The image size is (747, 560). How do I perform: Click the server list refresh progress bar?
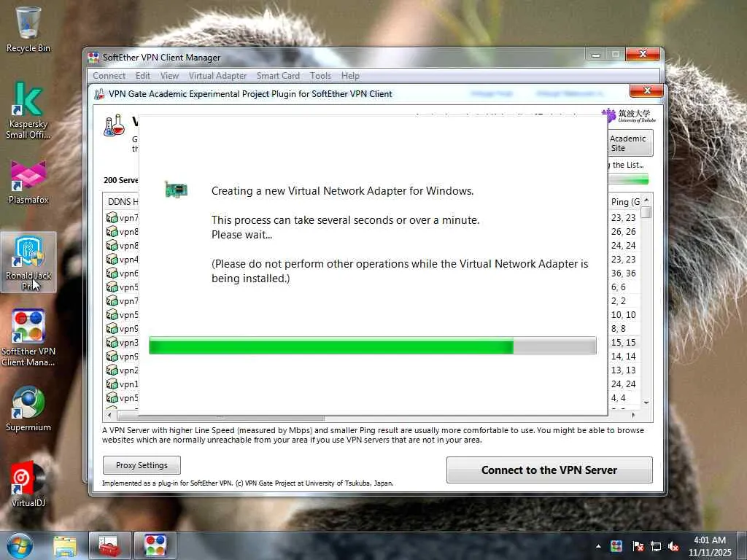628,179
